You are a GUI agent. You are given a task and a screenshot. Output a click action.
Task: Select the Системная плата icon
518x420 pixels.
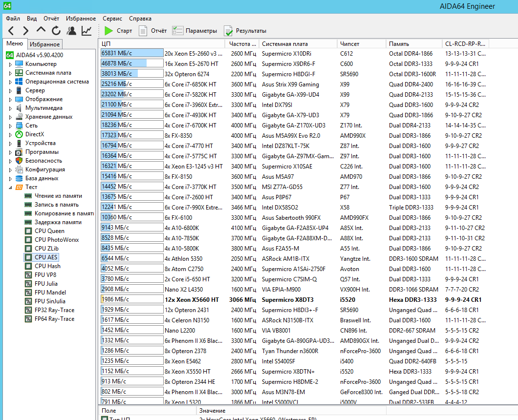pyautogui.click(x=19, y=73)
